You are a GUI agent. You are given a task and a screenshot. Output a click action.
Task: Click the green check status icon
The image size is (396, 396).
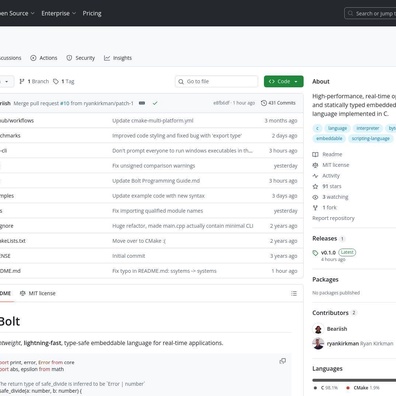click(x=155, y=103)
